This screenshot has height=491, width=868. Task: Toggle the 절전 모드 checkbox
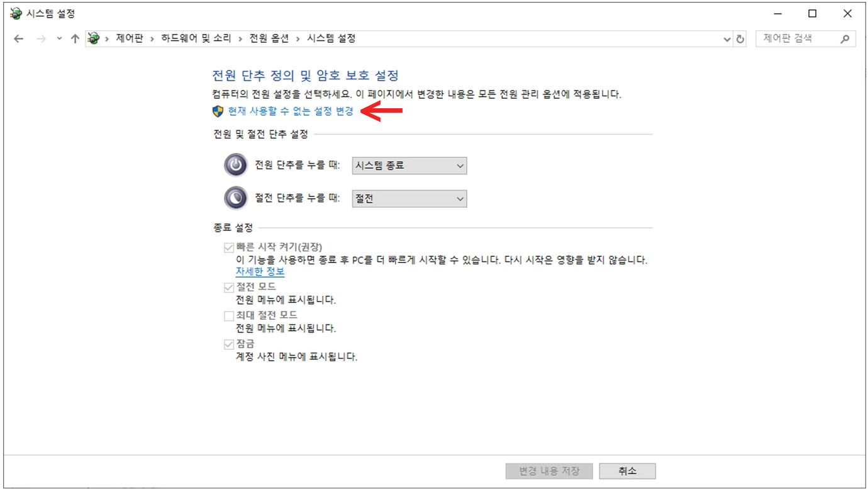point(229,287)
